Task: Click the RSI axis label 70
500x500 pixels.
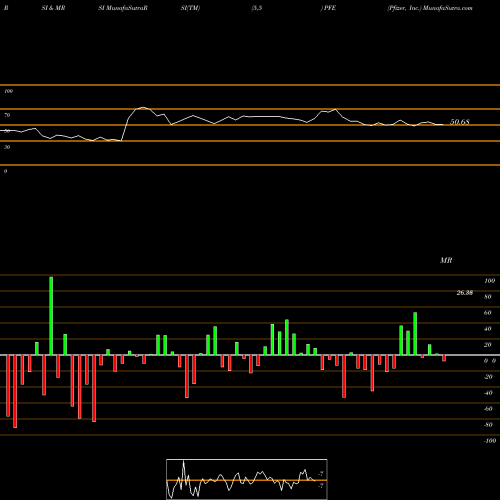Action: tap(7, 115)
